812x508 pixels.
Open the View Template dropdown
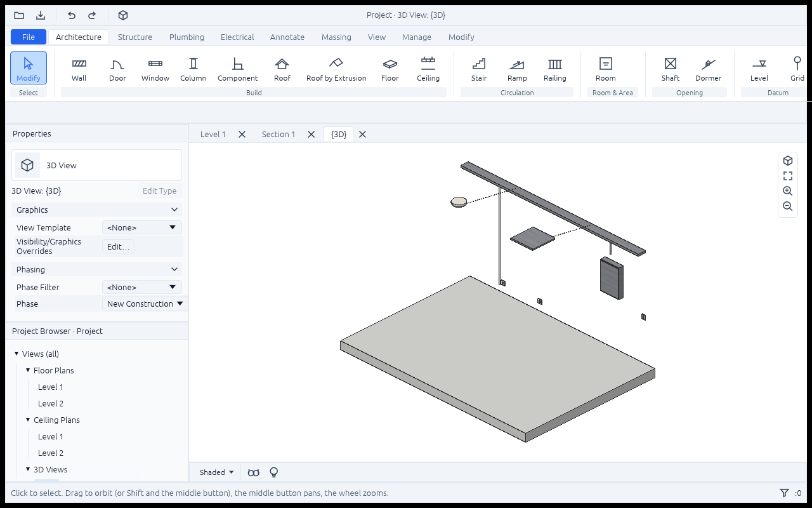tap(142, 227)
